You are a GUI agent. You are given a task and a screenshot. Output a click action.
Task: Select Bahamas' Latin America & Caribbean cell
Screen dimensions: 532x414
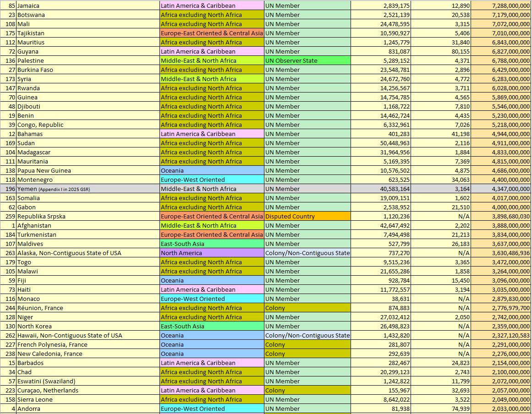pyautogui.click(x=212, y=134)
